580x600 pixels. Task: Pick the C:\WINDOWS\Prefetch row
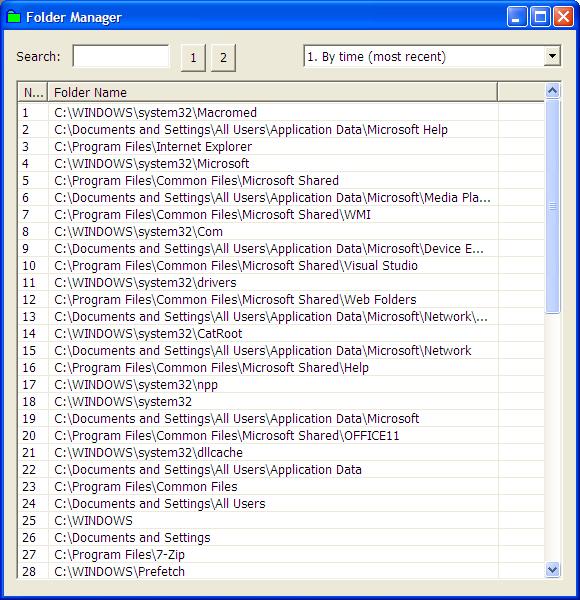(x=281, y=571)
